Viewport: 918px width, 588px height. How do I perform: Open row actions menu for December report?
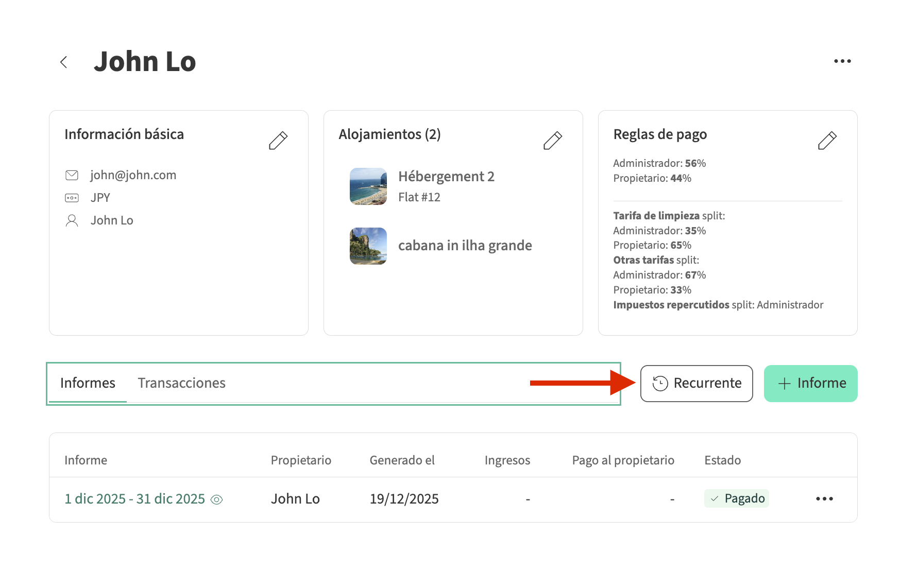click(824, 499)
